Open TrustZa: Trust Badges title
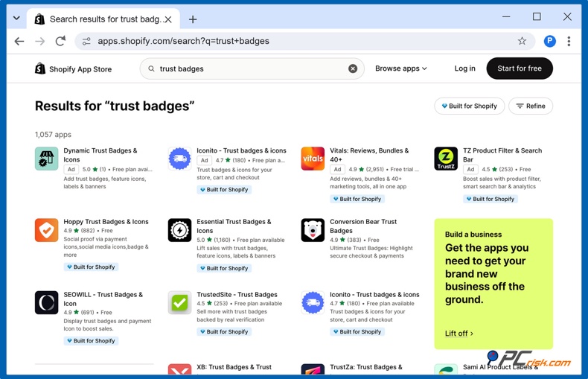Screen dimensions: 588x379 point(365,367)
